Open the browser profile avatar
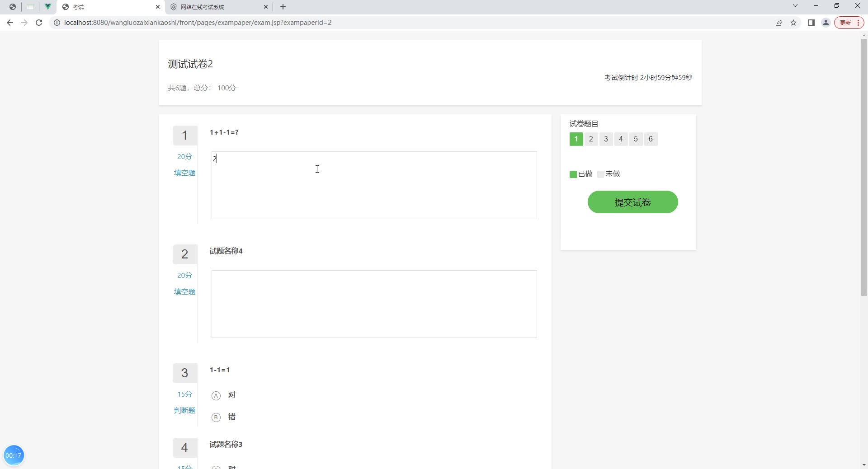Screen dimensions: 868x469 click(826, 23)
